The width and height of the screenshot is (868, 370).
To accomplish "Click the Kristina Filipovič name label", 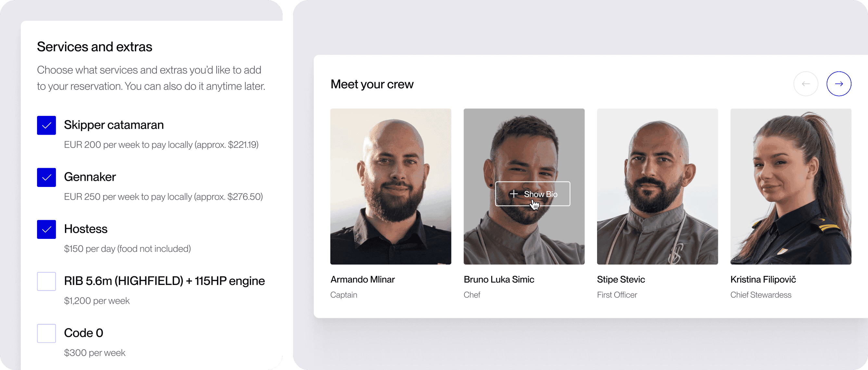I will pos(763,279).
